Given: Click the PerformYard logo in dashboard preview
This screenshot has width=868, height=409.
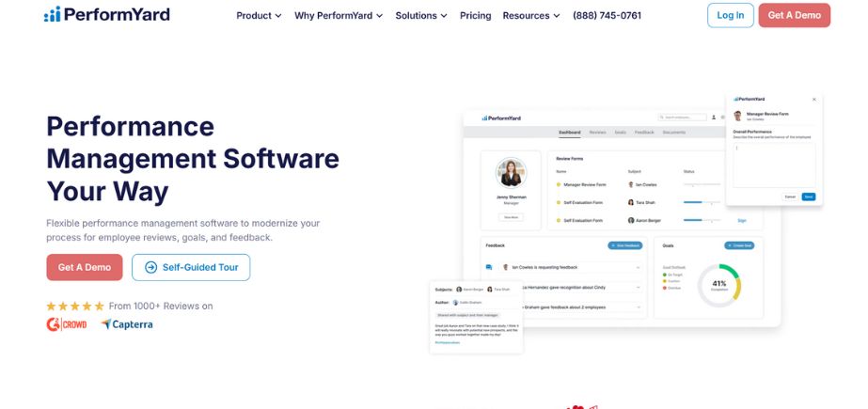Looking at the screenshot, I should click(501, 118).
